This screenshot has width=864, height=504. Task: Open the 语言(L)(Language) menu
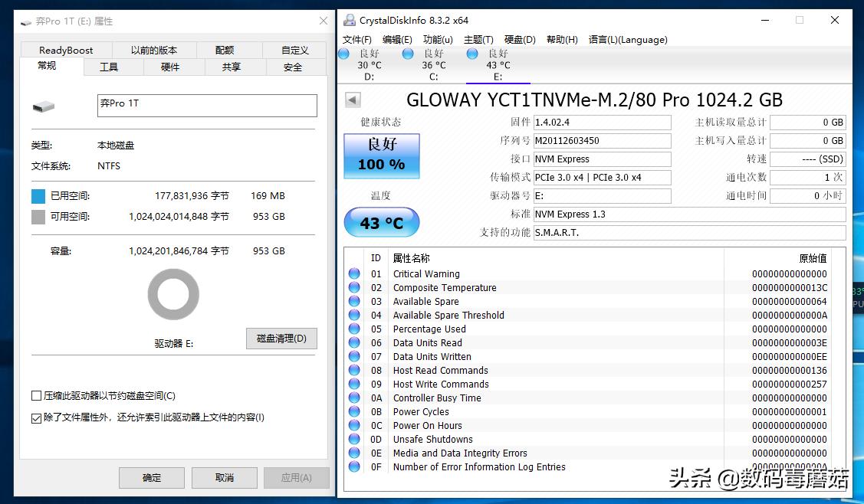pyautogui.click(x=627, y=39)
